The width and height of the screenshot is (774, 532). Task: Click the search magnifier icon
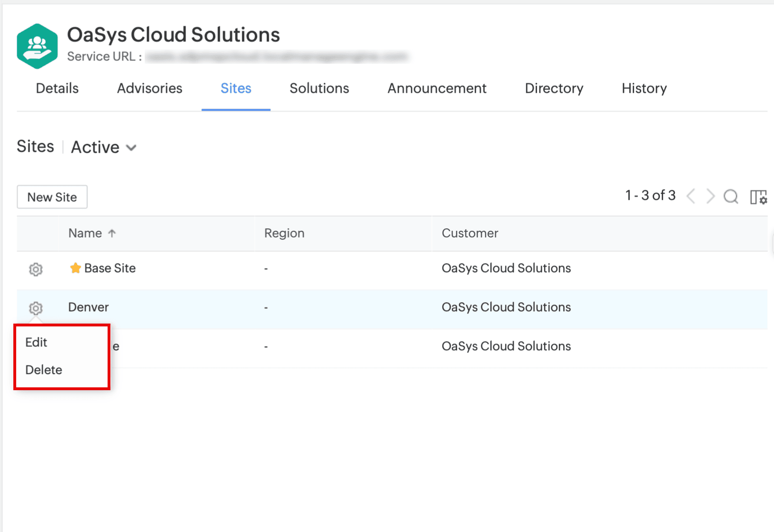point(731,197)
